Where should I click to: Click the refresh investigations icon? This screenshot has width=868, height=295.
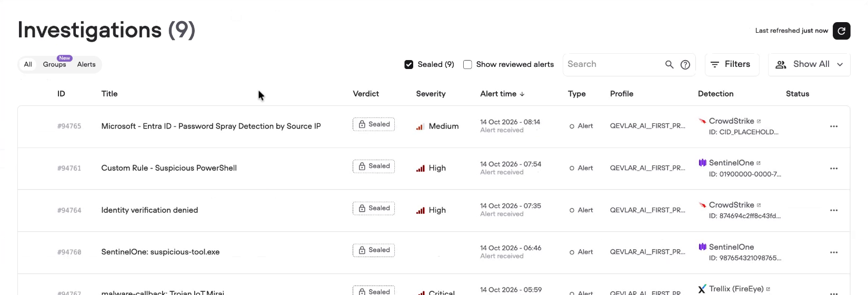pyautogui.click(x=841, y=31)
